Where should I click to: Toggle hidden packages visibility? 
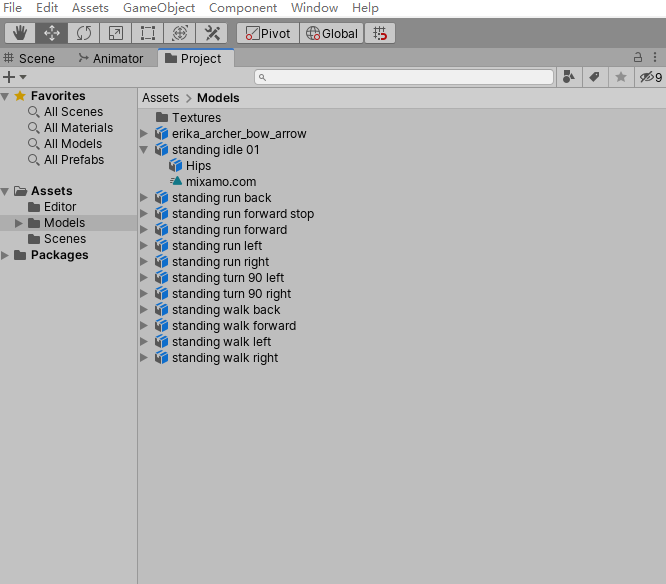tap(650, 77)
